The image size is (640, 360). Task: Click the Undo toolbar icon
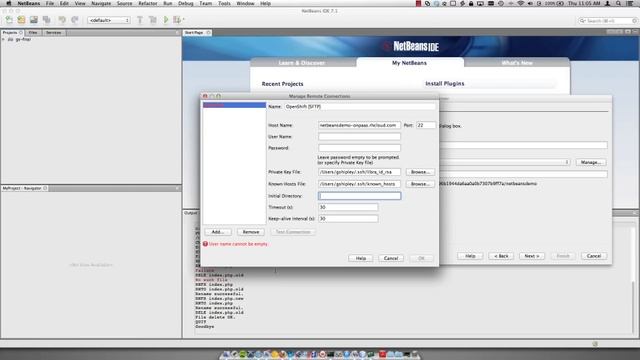point(62,20)
